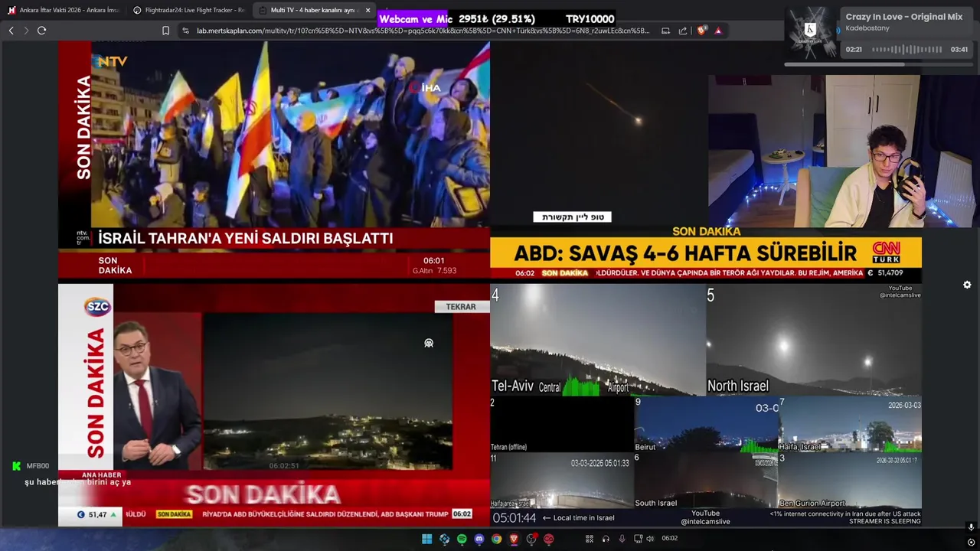Click the streamer webcam overlay
The height and width of the screenshot is (551, 980).
842,151
